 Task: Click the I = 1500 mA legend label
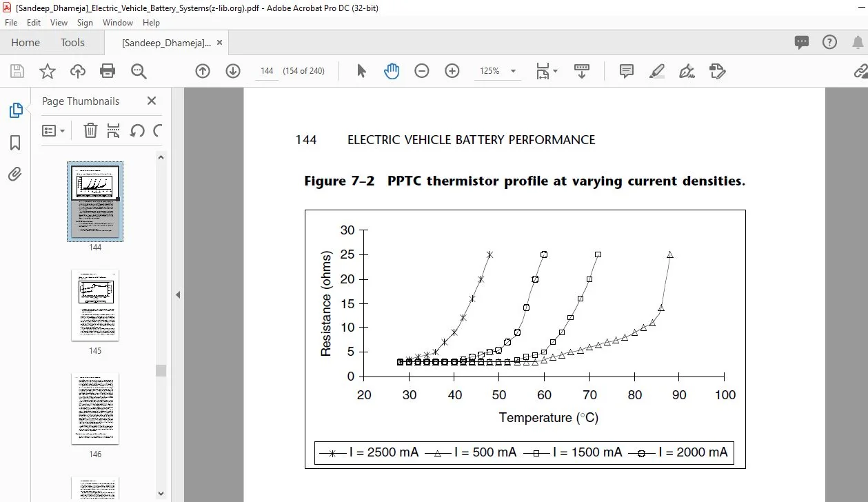[587, 452]
